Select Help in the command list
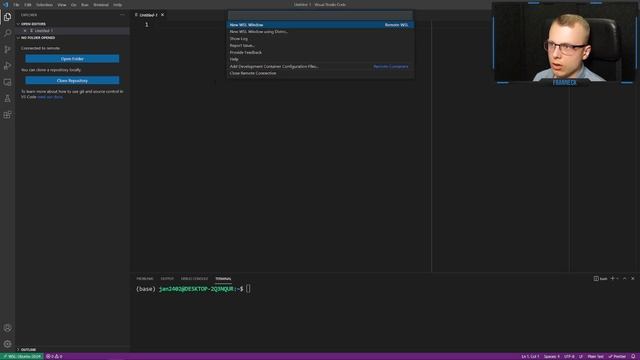 pos(320,60)
